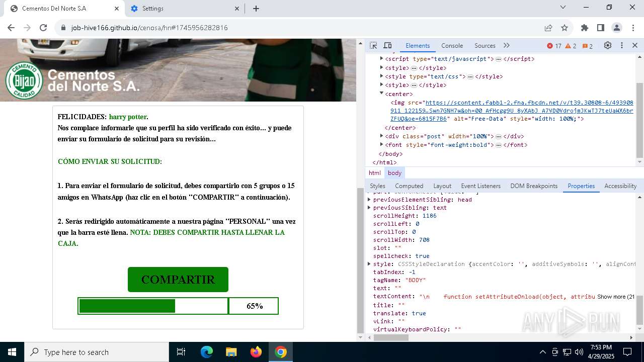Open Microsoft Edge from the taskbar
Image resolution: width=644 pixels, height=362 pixels.
[207, 352]
